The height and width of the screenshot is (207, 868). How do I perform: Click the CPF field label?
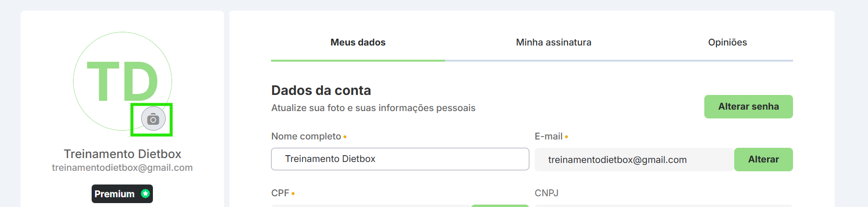click(280, 193)
